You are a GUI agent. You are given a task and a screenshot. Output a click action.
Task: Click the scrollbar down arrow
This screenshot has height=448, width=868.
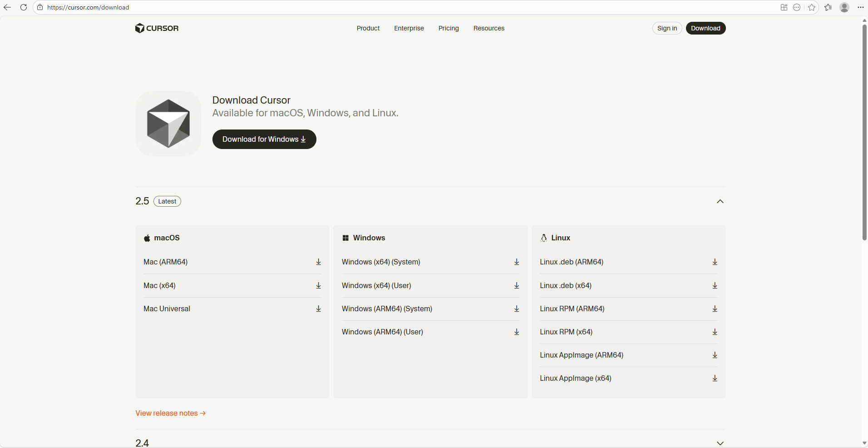coord(864,443)
